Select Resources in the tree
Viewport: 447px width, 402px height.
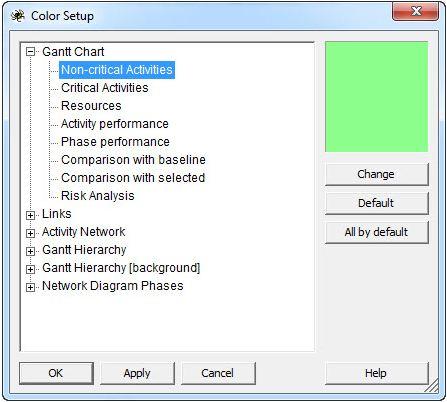91,106
